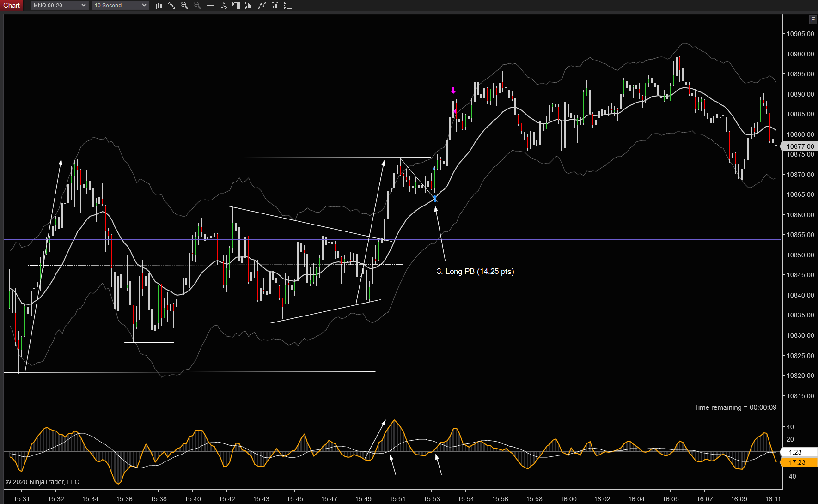Click the F button above the price axis
The width and height of the screenshot is (818, 504).
[x=813, y=19]
